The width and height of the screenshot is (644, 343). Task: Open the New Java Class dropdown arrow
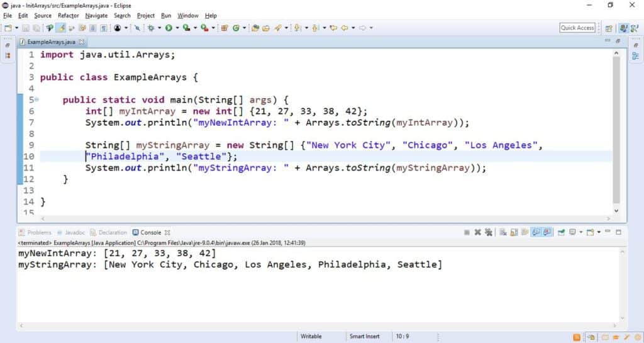pyautogui.click(x=244, y=28)
